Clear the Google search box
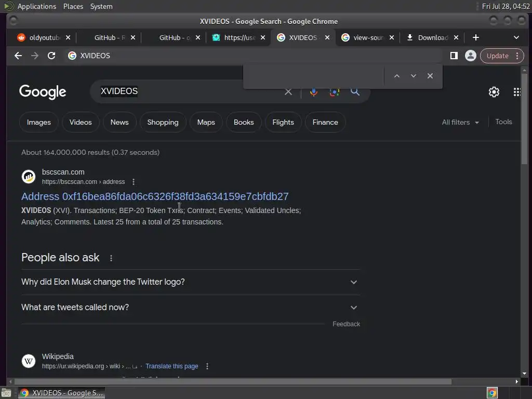 tap(288, 91)
